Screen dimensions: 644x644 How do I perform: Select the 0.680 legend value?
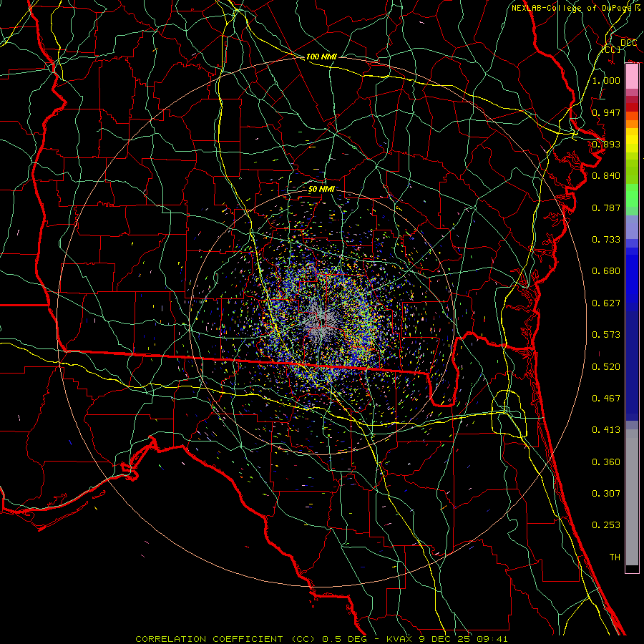click(606, 271)
